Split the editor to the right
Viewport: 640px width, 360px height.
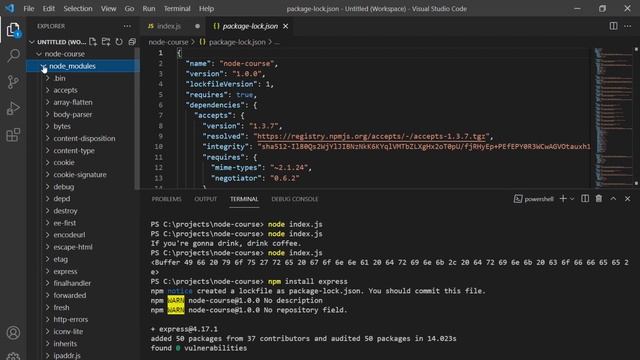click(x=613, y=26)
